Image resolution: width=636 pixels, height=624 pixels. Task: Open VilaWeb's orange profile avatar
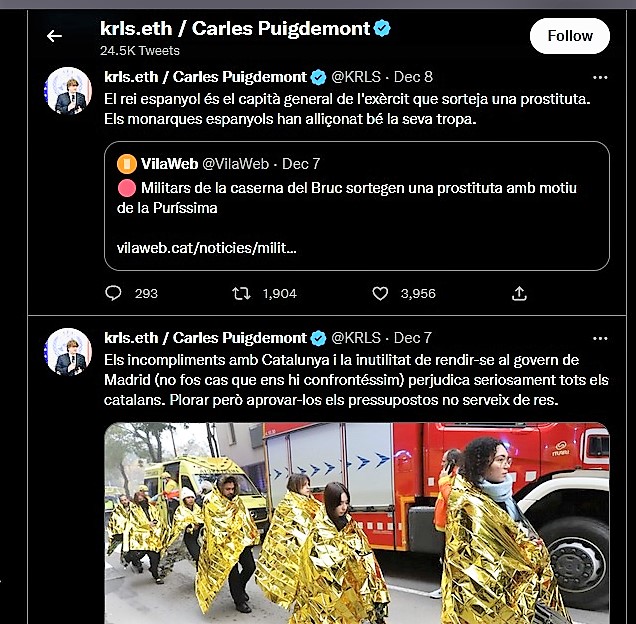pos(127,164)
